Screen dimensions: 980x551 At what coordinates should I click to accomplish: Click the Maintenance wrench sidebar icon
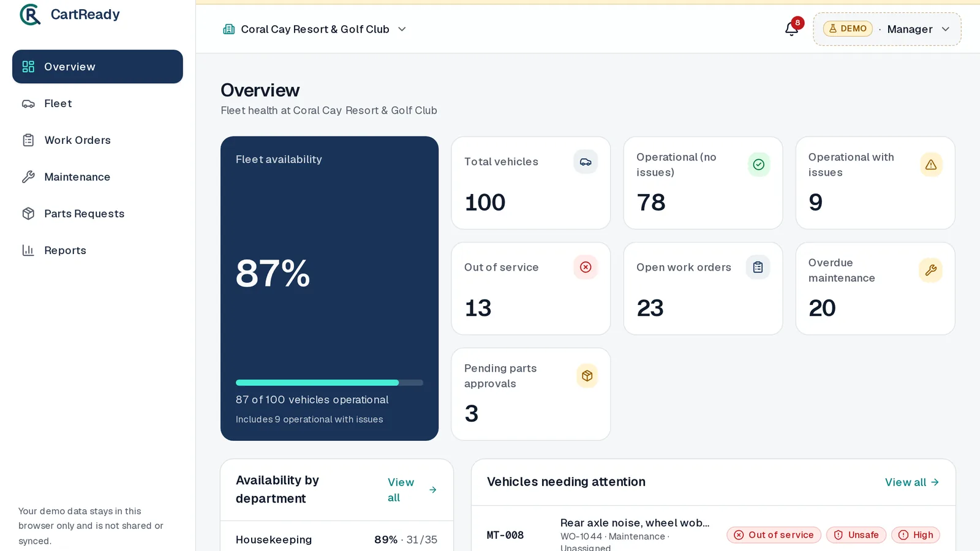[x=28, y=177]
